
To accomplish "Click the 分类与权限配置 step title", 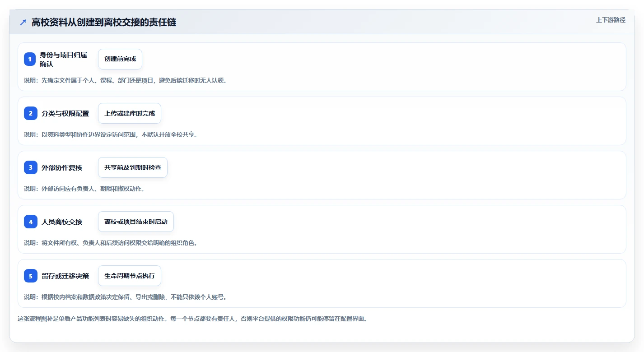I will coord(65,113).
